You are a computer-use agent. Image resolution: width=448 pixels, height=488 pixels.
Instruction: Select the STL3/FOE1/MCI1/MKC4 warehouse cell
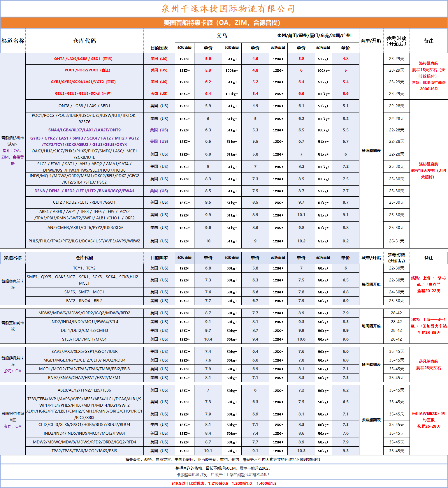point(84,339)
